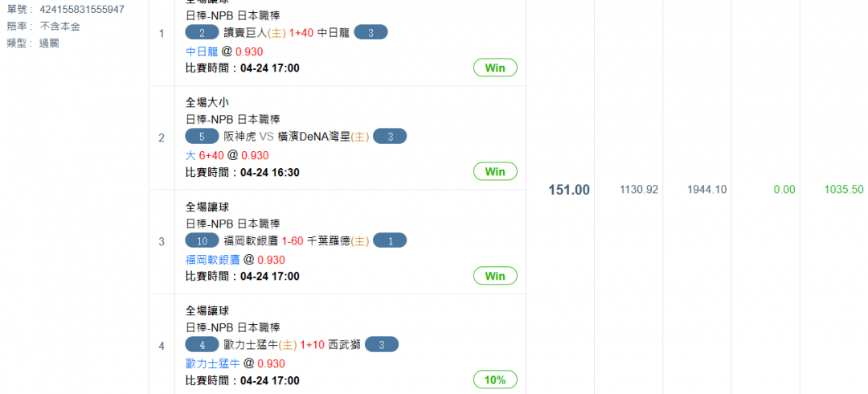868x394 pixels.
Task: Click the 10% badge for 歐力士猛牛 bet
Action: pyautogui.click(x=495, y=380)
